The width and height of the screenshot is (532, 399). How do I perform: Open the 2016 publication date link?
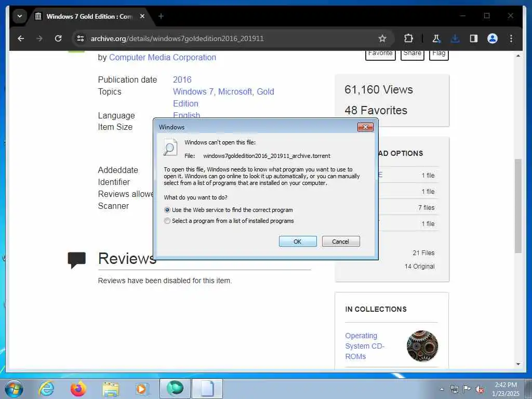182,79
